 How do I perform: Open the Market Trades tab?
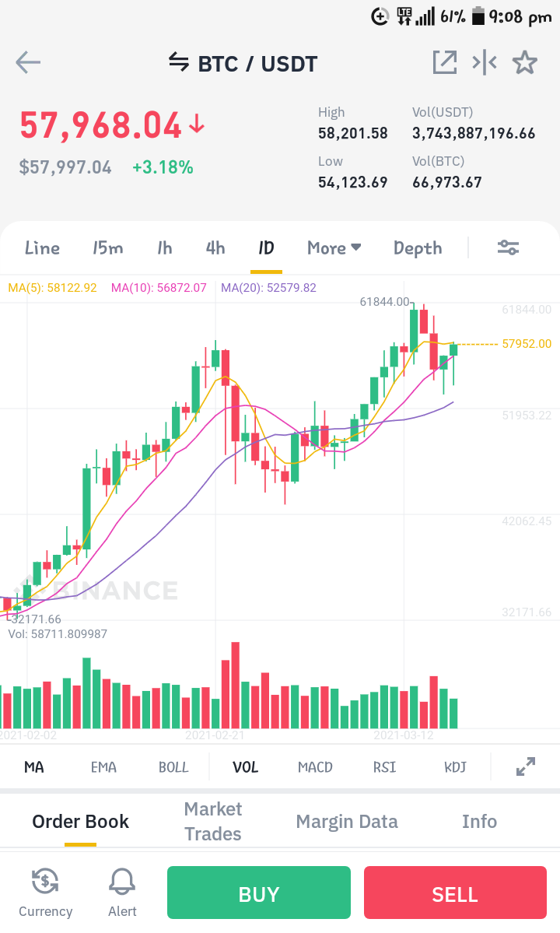click(213, 821)
